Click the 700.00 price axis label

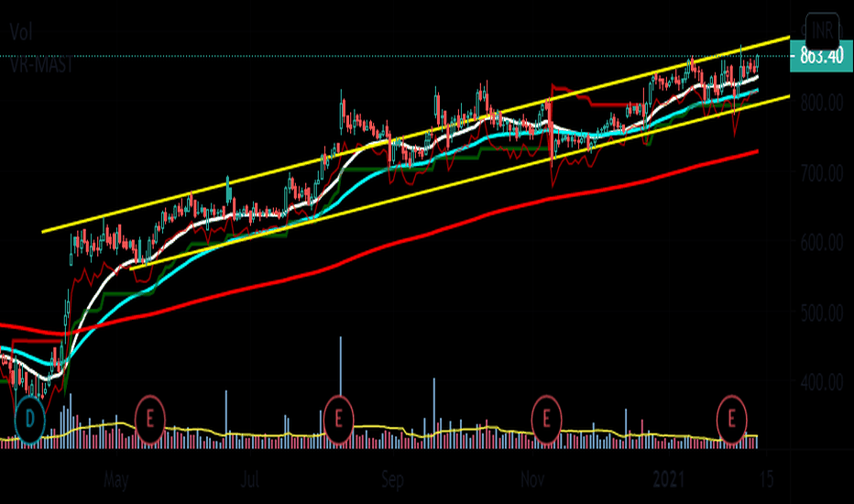point(822,173)
